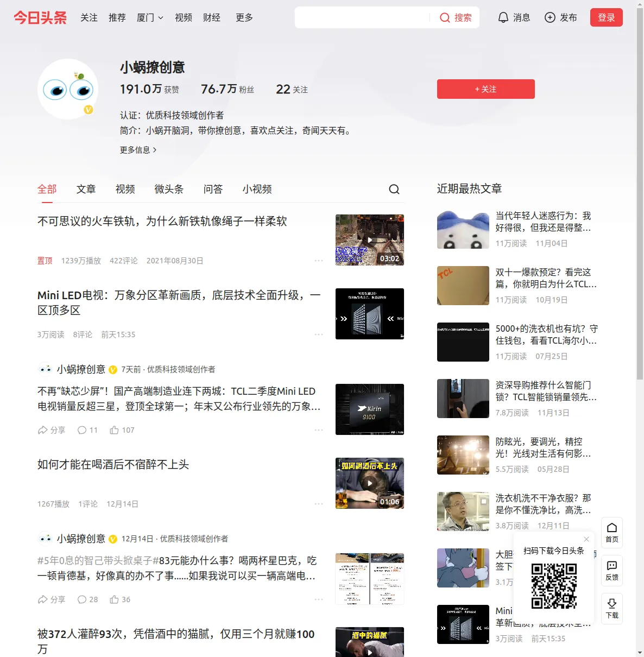Switch to the 视频 content tab
644x657 pixels.
125,189
